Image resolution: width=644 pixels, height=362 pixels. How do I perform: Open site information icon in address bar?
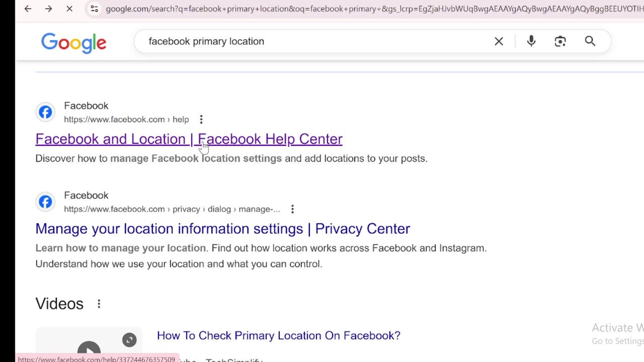(x=94, y=9)
